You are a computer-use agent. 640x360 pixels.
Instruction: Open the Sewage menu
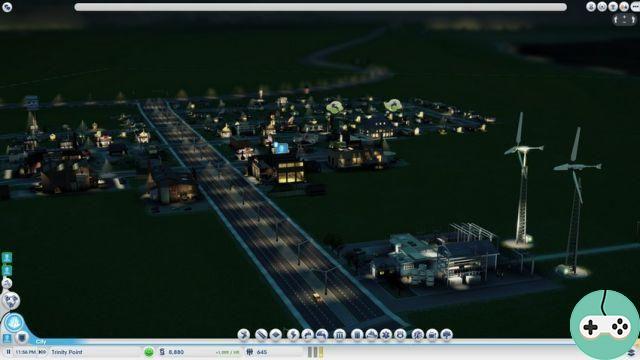pyautogui.click(x=322, y=335)
